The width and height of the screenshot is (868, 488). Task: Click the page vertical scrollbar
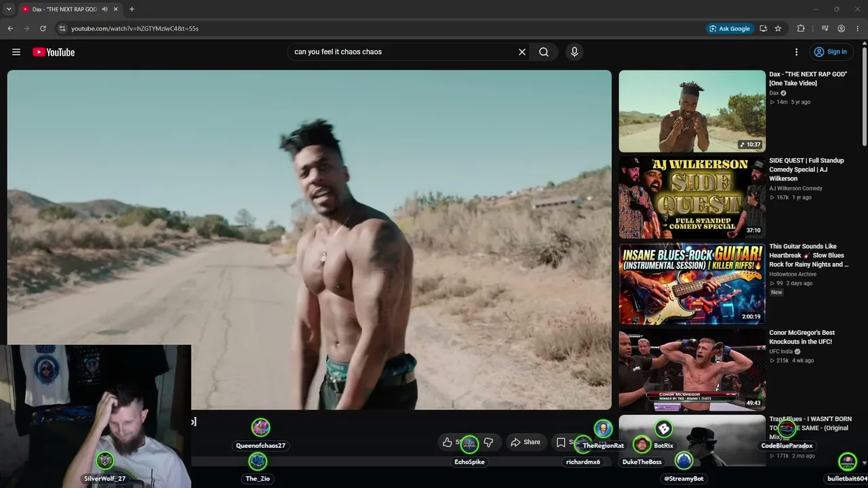[x=864, y=95]
